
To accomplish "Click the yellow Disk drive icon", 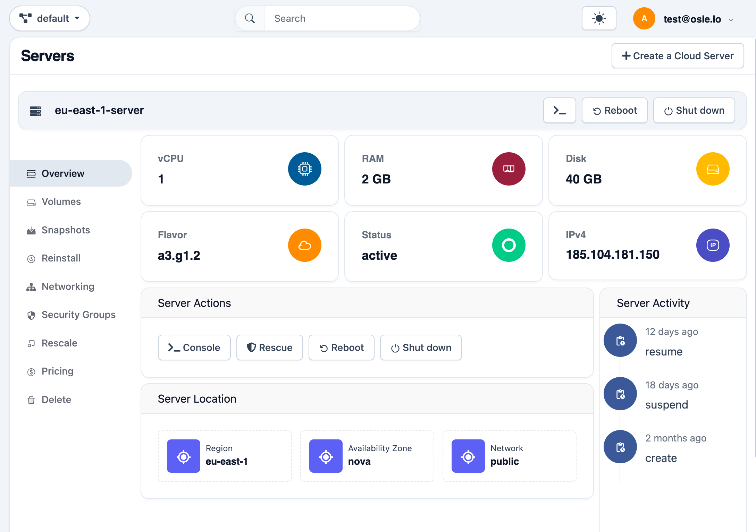I will 713,169.
